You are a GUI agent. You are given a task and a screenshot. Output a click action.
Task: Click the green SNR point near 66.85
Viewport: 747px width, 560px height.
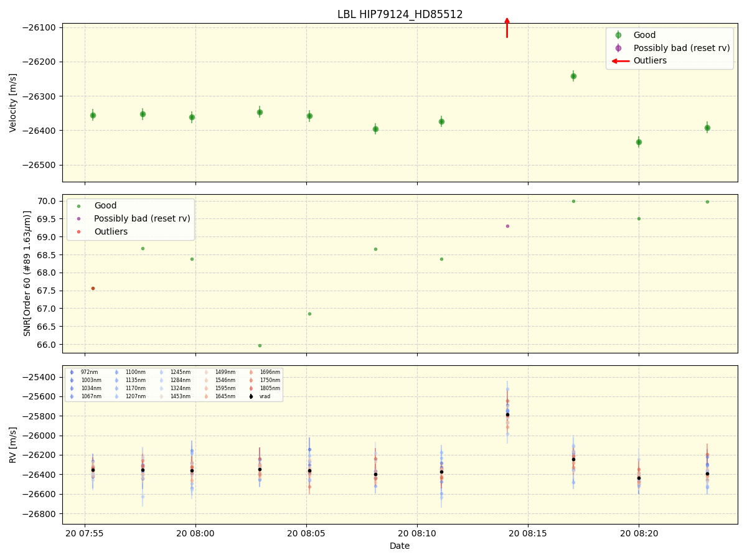[309, 314]
